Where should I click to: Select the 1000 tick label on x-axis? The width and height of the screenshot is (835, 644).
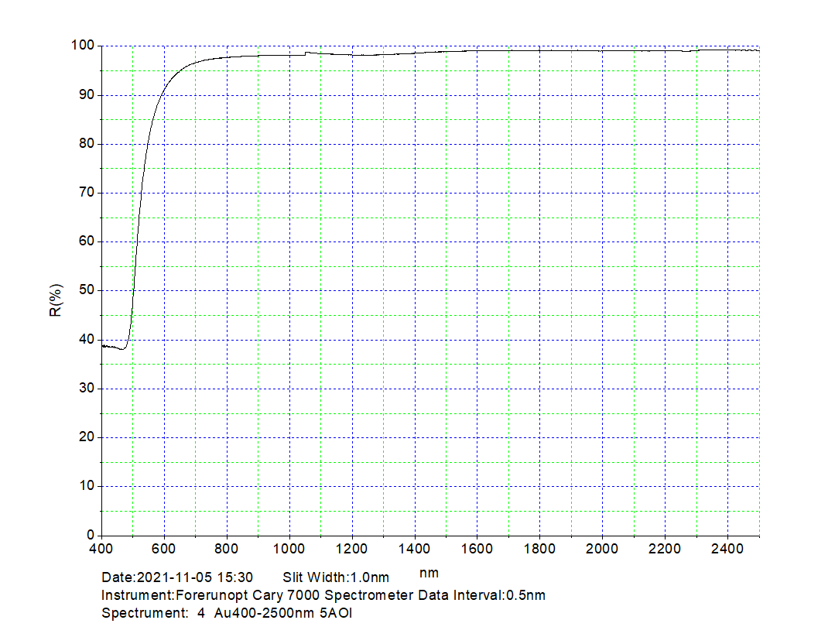(x=289, y=549)
